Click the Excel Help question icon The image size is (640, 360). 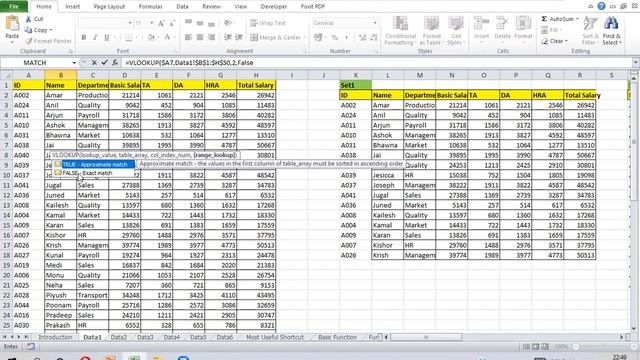601,6
